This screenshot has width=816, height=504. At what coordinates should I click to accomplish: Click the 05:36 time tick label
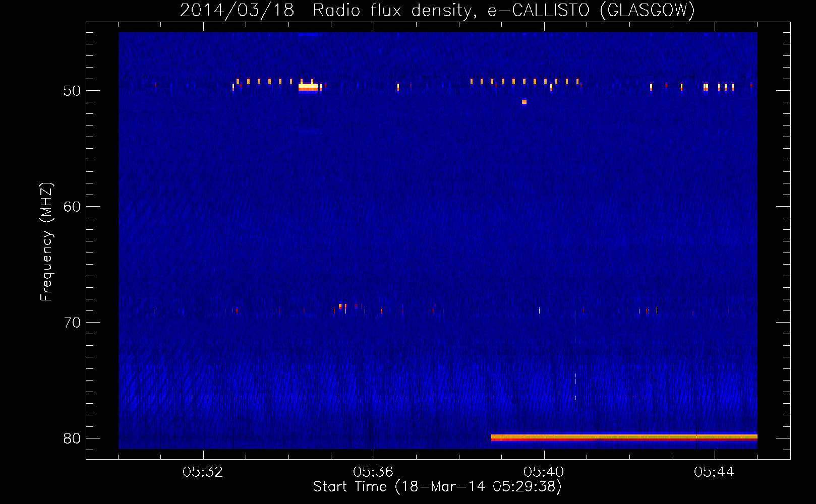tap(373, 472)
